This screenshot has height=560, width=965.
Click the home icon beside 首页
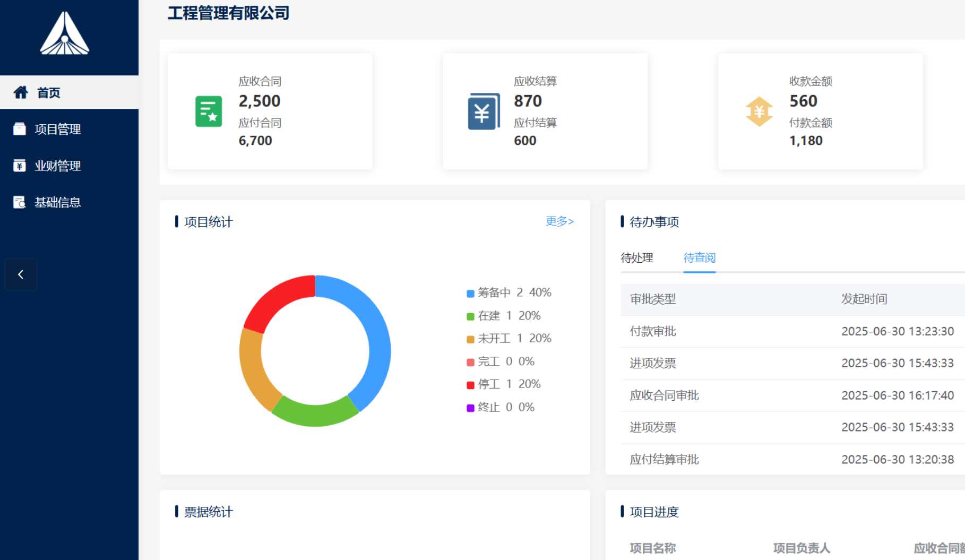click(x=21, y=92)
